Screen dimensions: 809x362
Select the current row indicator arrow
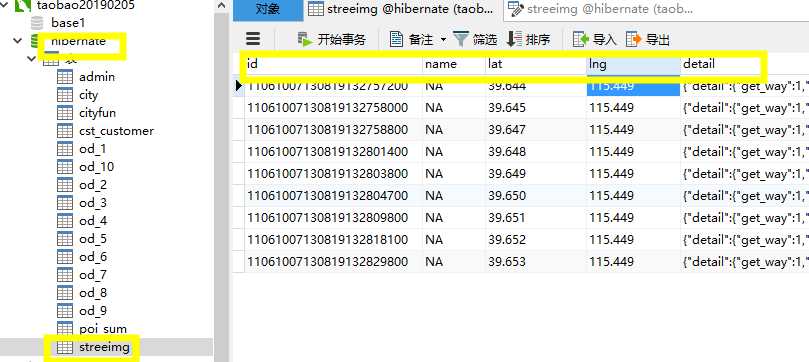coord(238,86)
